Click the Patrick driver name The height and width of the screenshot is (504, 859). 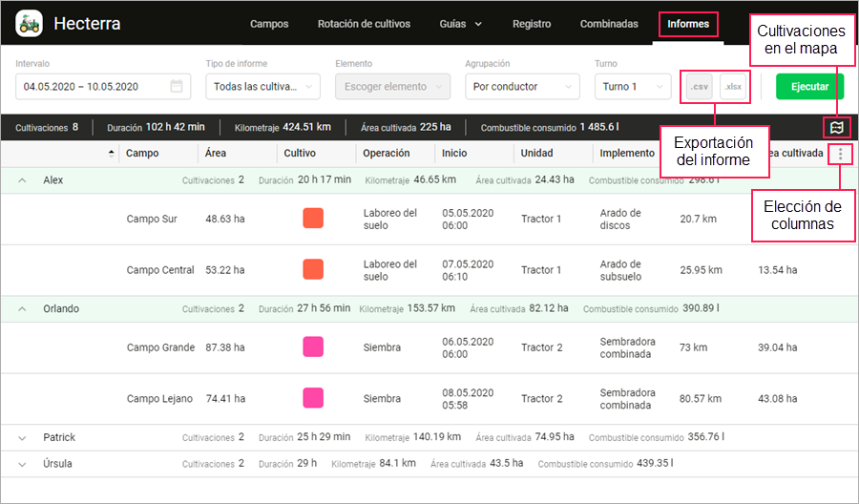[x=59, y=437]
